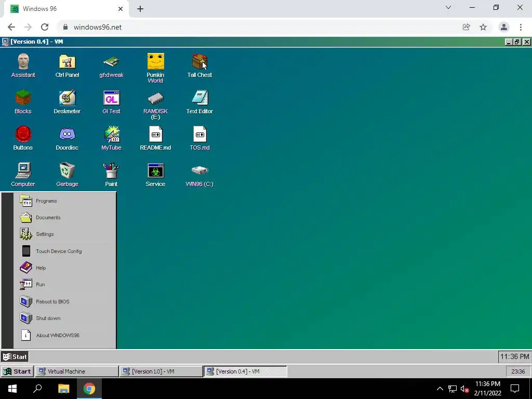
Task: Select Reboot to BIOS menu entry
Action: (65, 301)
